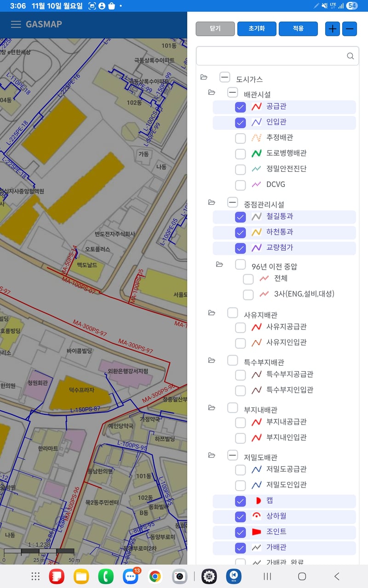The height and width of the screenshot is (588, 368).
Task: Open the app drawer grid icon
Action: point(35,576)
